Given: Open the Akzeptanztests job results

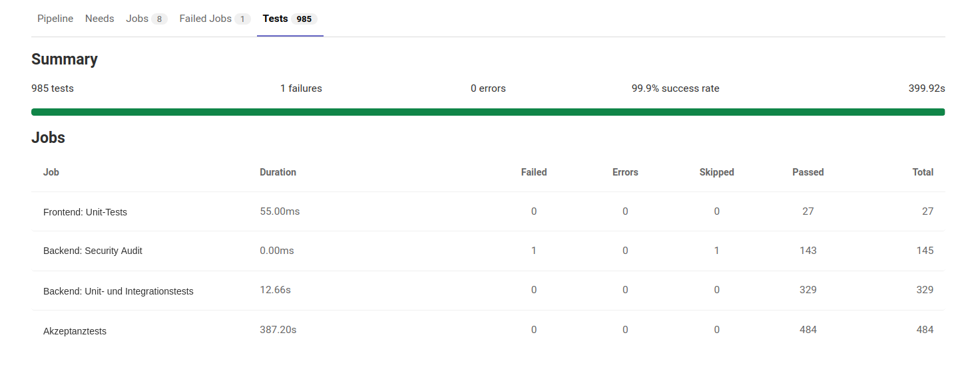Looking at the screenshot, I should coord(75,331).
